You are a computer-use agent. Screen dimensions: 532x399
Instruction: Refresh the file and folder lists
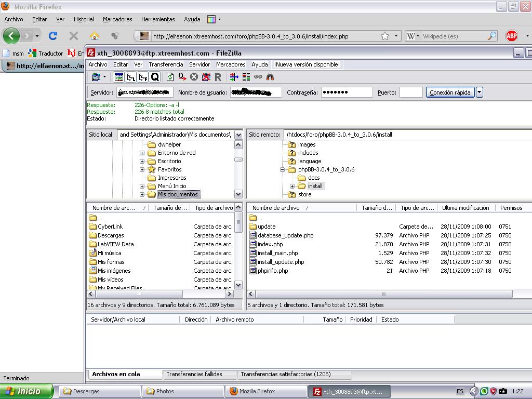[170, 77]
